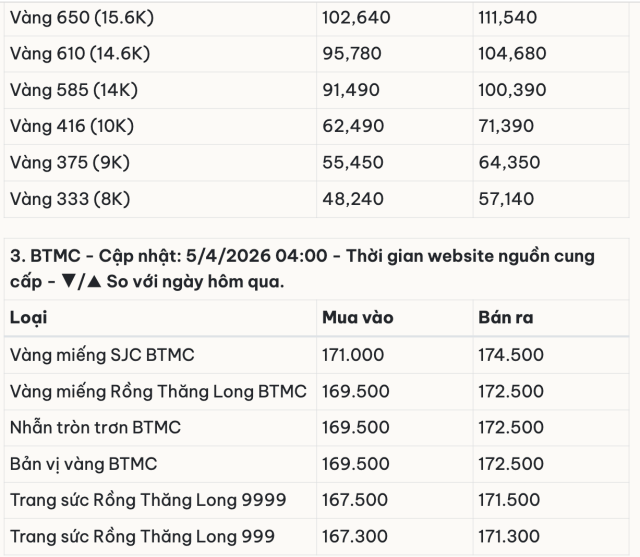Select the 104,680 selling price cell
This screenshot has width=640, height=557.
point(512,53)
